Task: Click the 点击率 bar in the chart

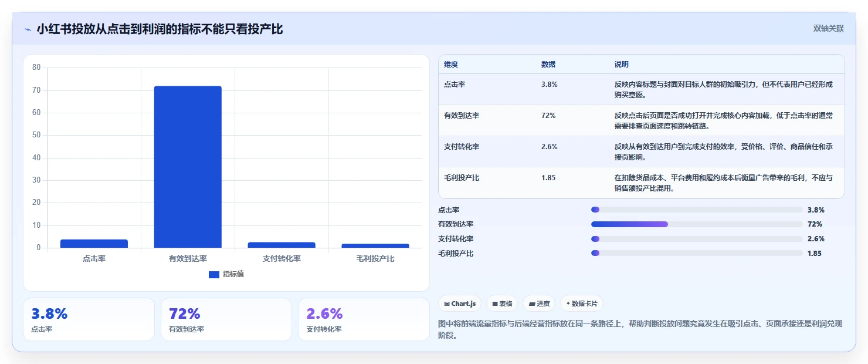Action: point(94,244)
